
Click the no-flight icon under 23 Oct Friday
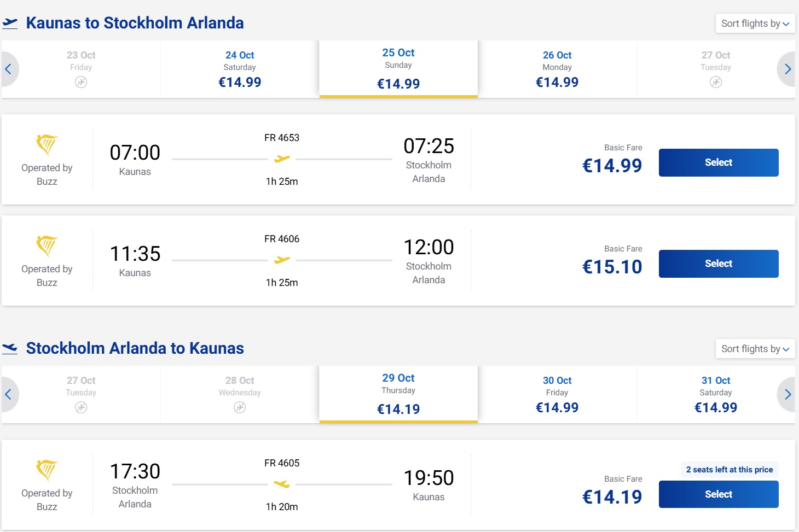click(x=81, y=82)
